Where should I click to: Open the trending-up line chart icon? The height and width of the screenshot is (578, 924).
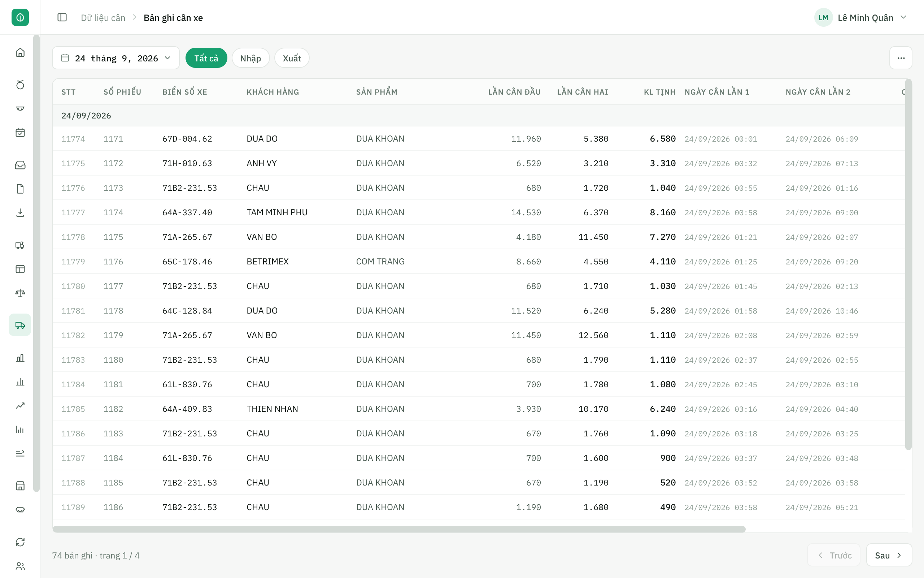(x=20, y=405)
